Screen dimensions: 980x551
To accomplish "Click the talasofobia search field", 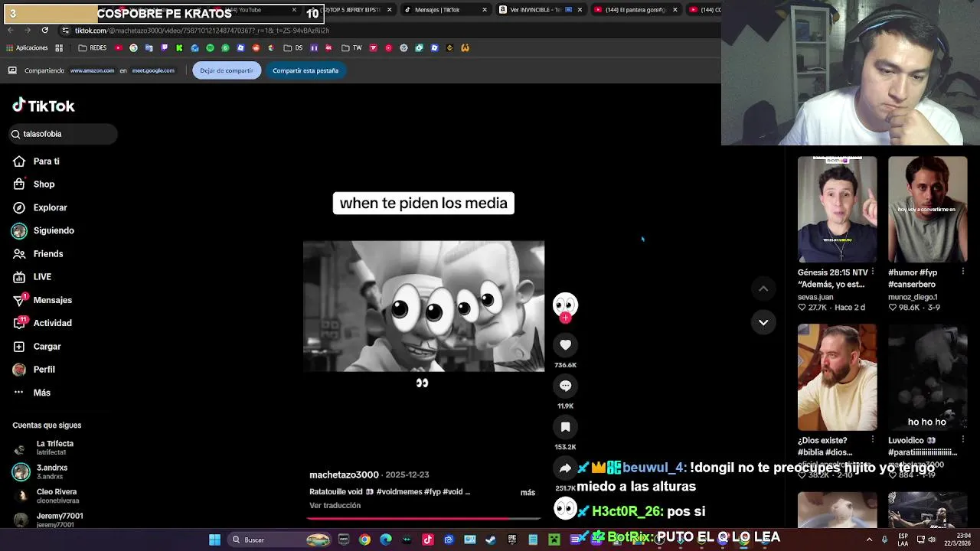I will 63,134.
